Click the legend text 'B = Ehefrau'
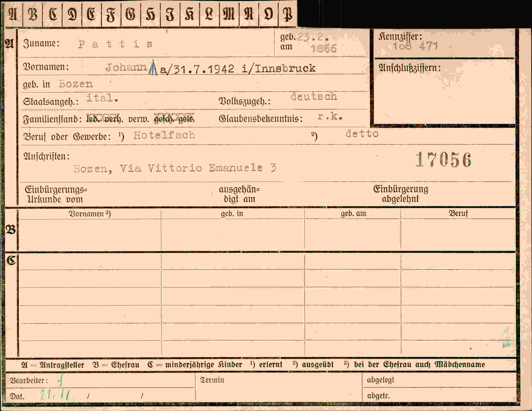The image size is (532, 411). 116,365
